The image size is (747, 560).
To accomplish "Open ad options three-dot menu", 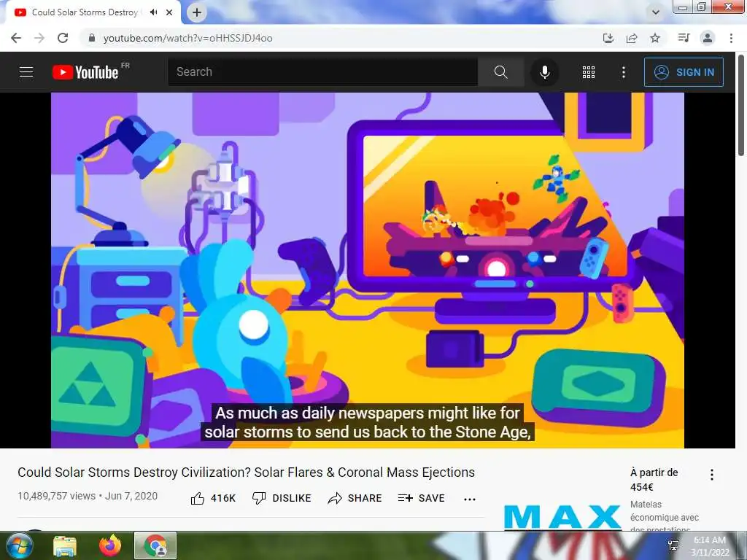I will [x=712, y=474].
